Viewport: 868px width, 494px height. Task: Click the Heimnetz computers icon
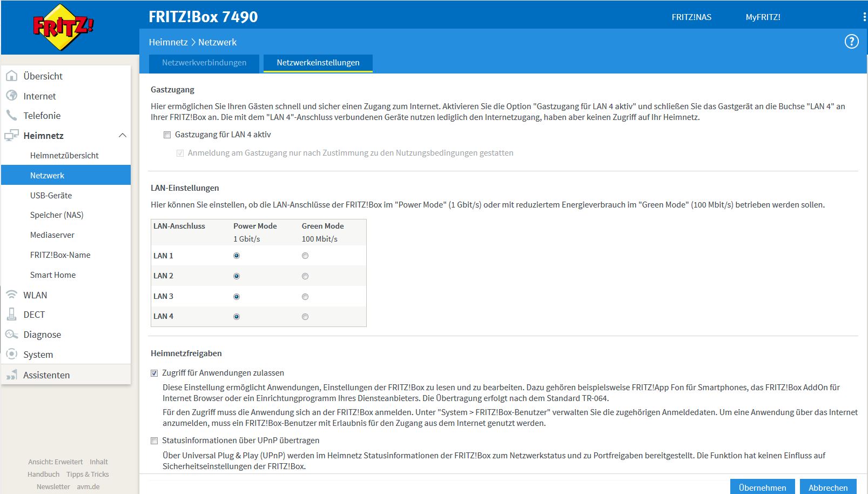pyautogui.click(x=11, y=135)
